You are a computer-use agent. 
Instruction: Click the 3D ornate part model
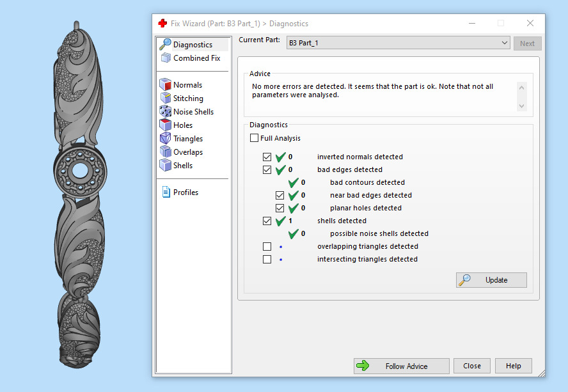tap(80, 196)
